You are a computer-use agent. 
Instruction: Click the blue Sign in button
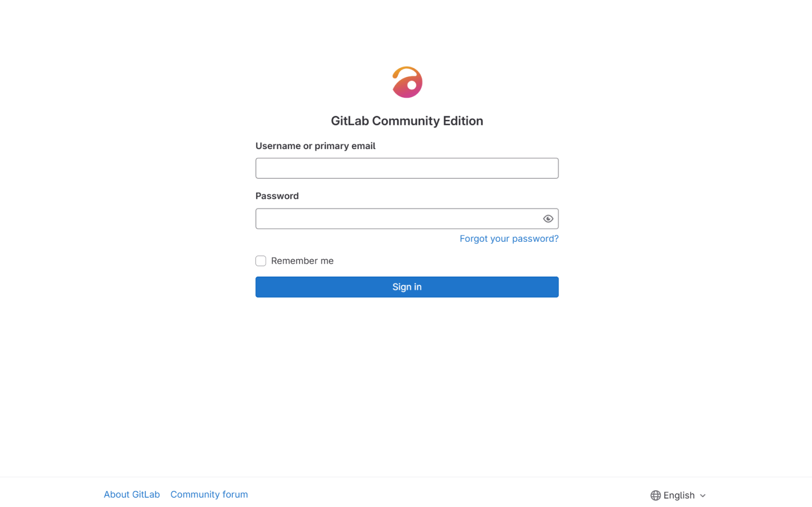point(407,287)
